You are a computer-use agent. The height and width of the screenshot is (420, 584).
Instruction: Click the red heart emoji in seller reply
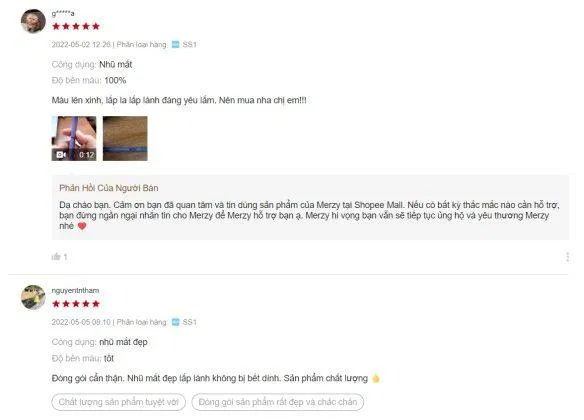(x=82, y=226)
